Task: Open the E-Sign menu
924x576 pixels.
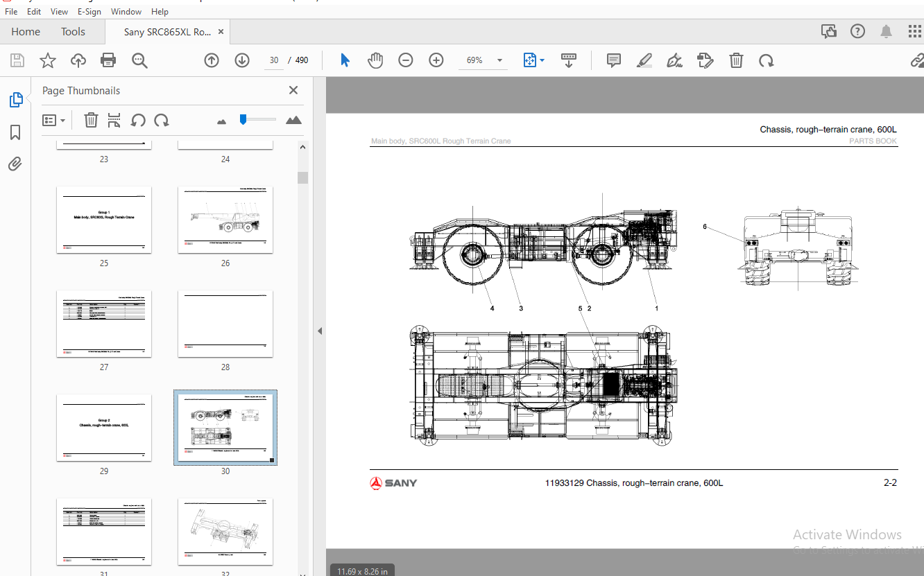Action: click(89, 12)
